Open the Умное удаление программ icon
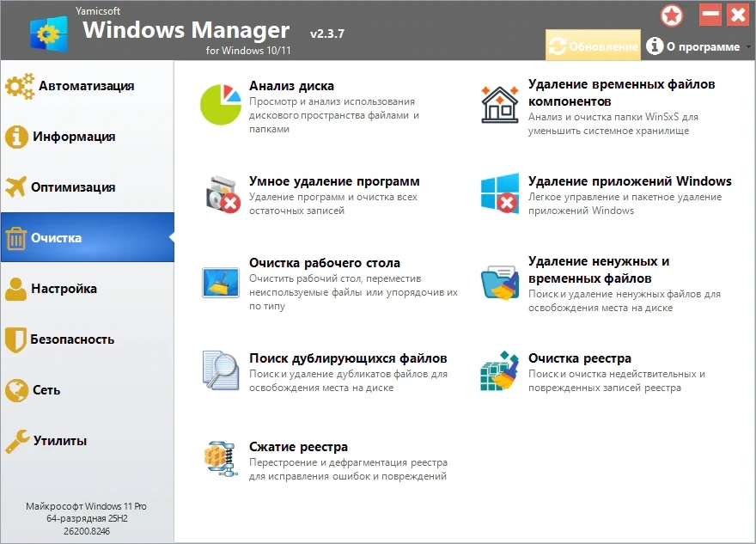 click(x=223, y=194)
